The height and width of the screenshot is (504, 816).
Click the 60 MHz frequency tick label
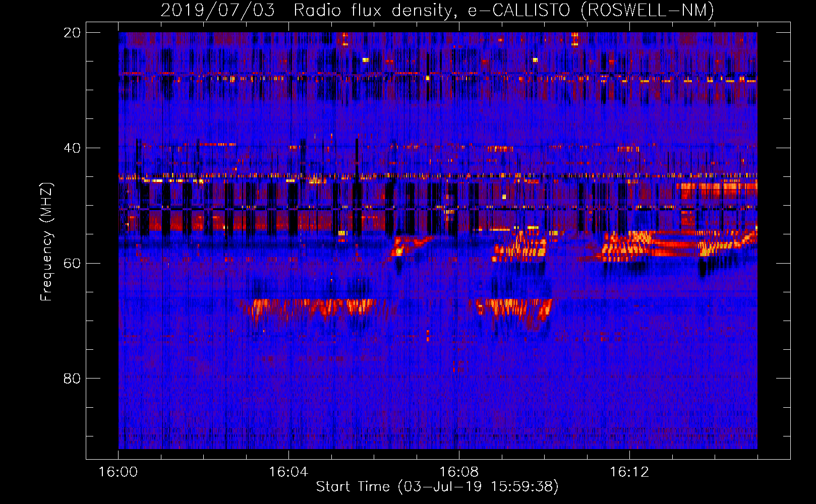72,264
